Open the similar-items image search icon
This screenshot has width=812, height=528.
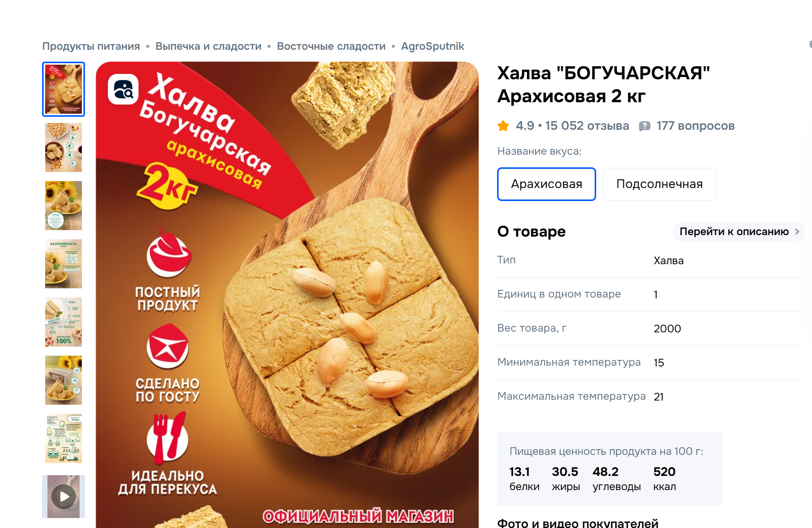[x=123, y=89]
